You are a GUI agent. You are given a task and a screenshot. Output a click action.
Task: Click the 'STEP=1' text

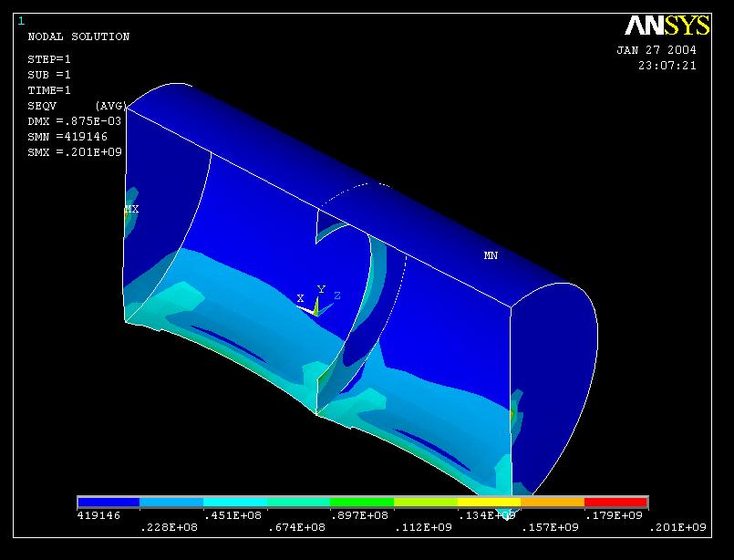(49, 59)
